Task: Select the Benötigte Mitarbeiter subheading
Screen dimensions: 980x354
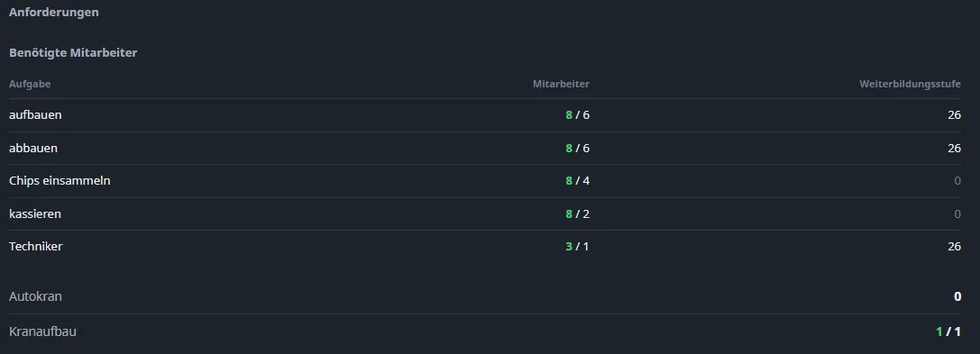Action: 73,52
